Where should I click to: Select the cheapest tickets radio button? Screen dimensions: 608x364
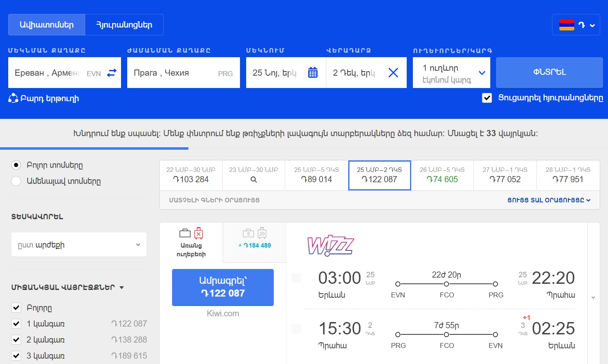[x=16, y=181]
